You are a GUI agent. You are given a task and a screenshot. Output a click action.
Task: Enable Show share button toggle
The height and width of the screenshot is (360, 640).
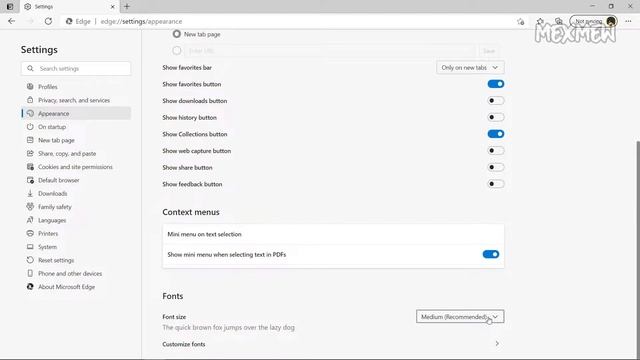[x=496, y=167]
